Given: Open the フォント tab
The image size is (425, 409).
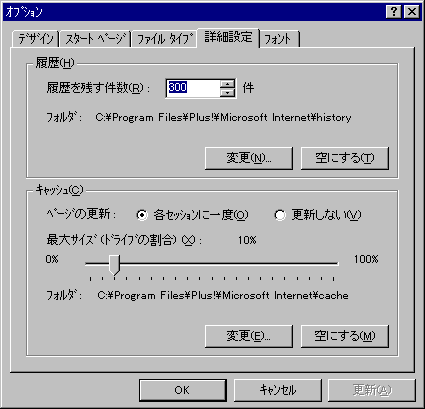Looking at the screenshot, I should click(279, 39).
